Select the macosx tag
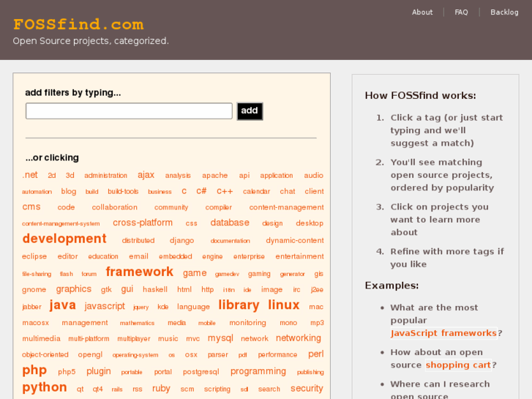 35,323
